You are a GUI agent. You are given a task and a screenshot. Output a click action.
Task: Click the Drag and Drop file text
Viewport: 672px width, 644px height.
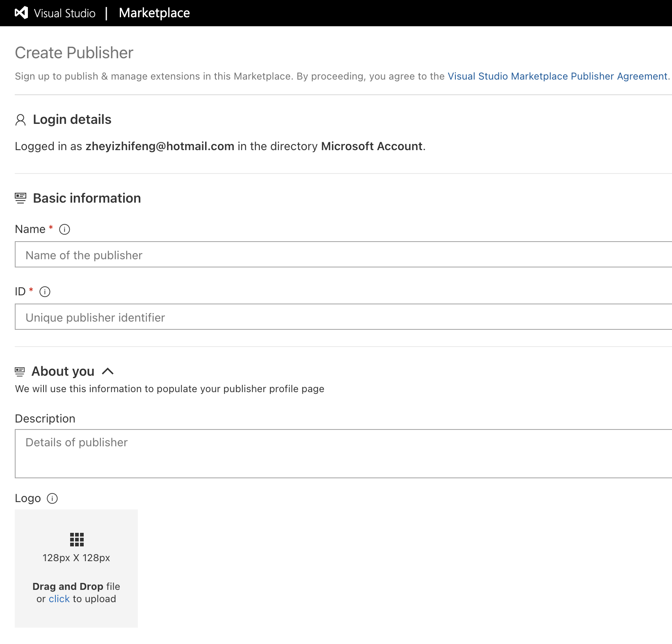[76, 587]
